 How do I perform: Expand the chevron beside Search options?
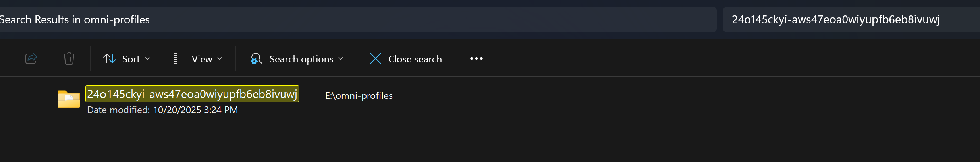pos(341,59)
